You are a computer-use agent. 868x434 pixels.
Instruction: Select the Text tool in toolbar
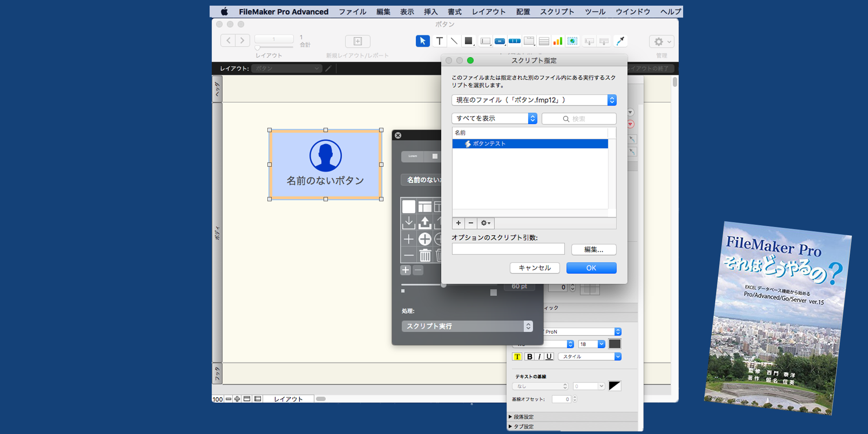(x=439, y=41)
